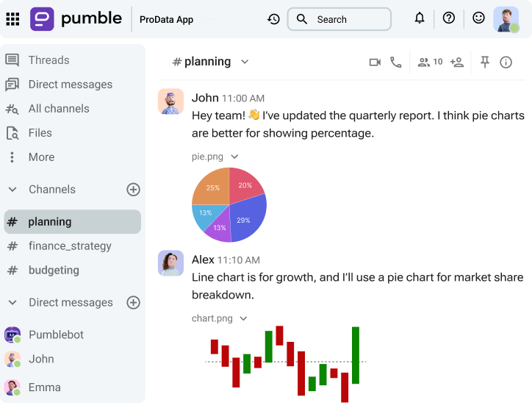The image size is (532, 408).
Task: Switch to the finance_strategy channel
Action: click(x=70, y=246)
